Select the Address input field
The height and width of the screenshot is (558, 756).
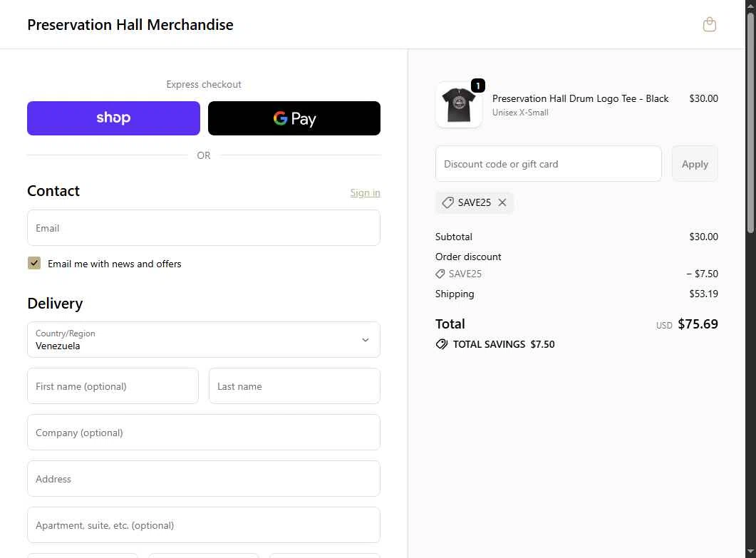[x=204, y=478]
